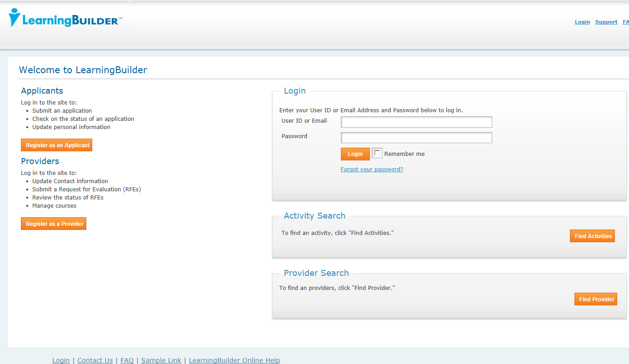Open LearningBuilder Online Help footer link
The image size is (629, 364).
tap(234, 360)
